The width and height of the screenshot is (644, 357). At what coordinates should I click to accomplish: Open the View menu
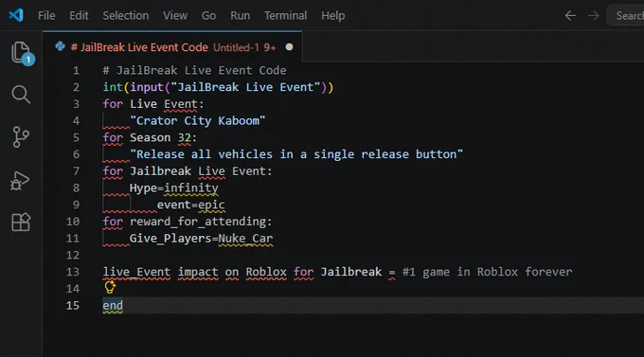pos(175,15)
